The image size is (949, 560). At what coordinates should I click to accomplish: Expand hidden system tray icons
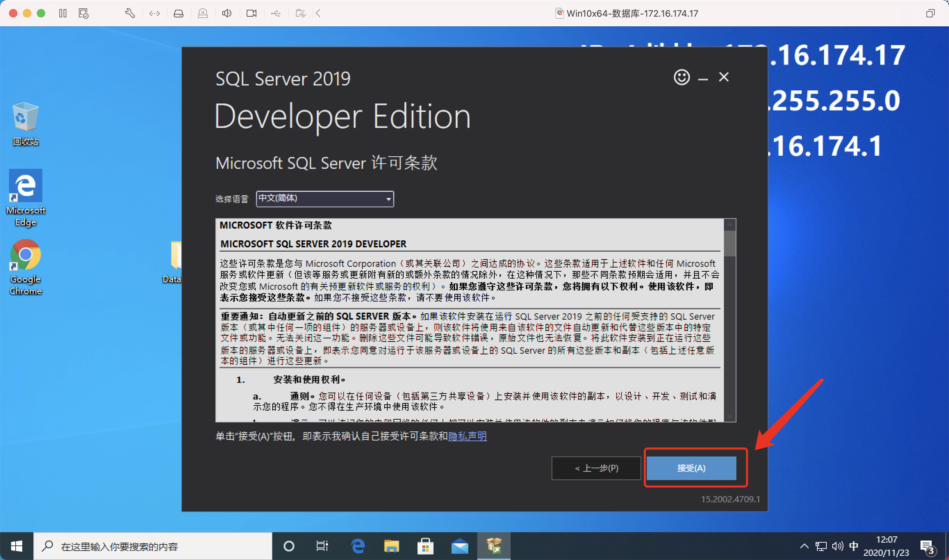tap(804, 546)
